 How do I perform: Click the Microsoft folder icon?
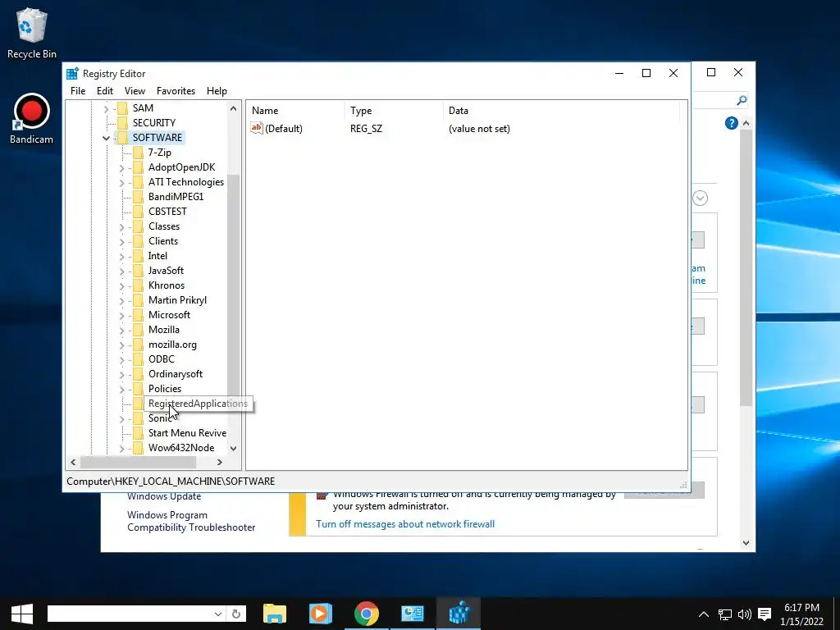point(138,315)
